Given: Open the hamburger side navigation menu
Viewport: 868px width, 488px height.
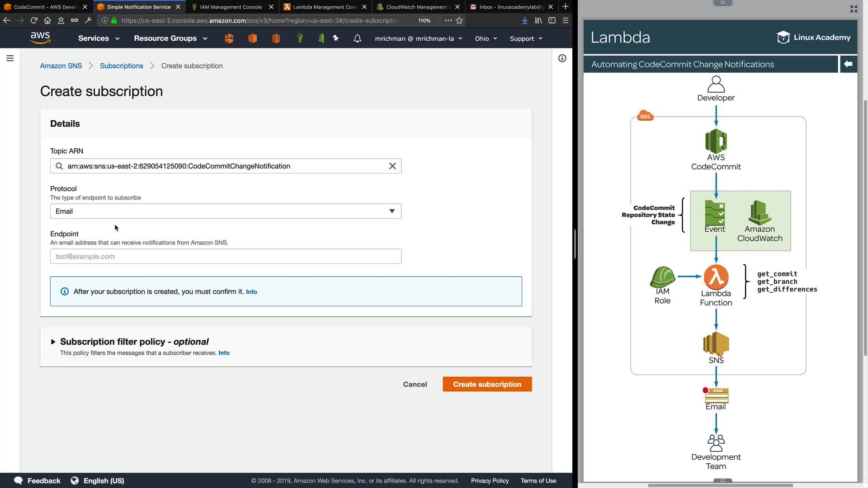Looking at the screenshot, I should 10,58.
